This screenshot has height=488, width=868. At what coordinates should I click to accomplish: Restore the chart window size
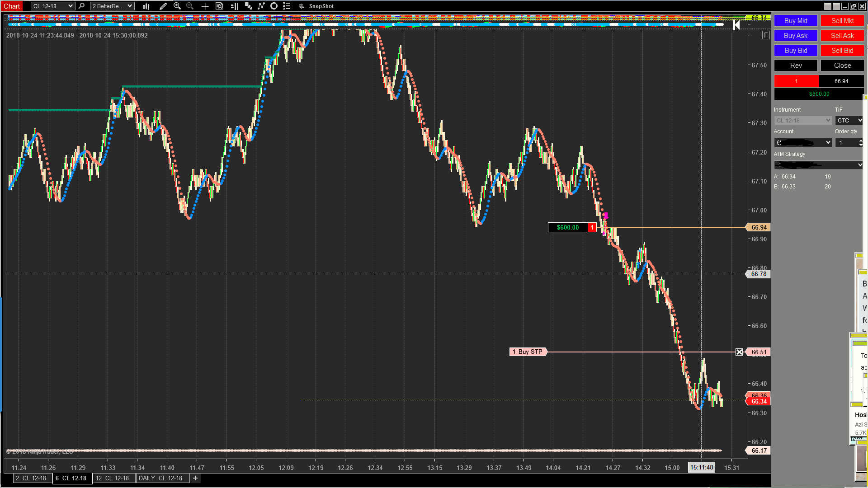coord(854,6)
